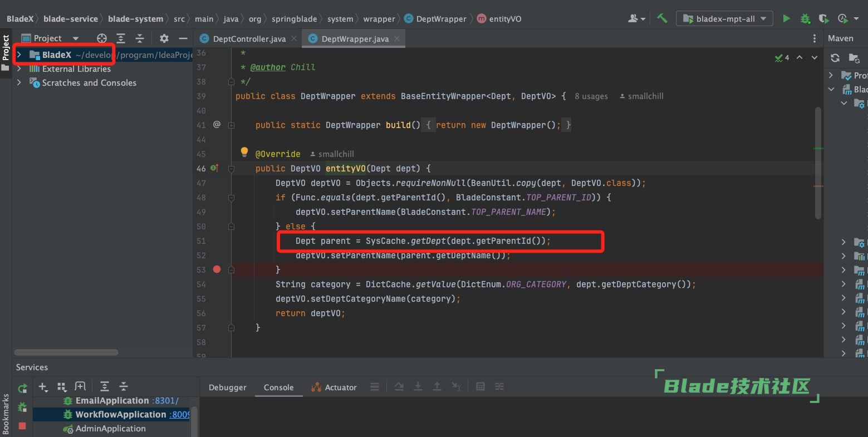Fold the class Javadoc comment on line 38
Screen dimensions: 868x437
coord(231,81)
